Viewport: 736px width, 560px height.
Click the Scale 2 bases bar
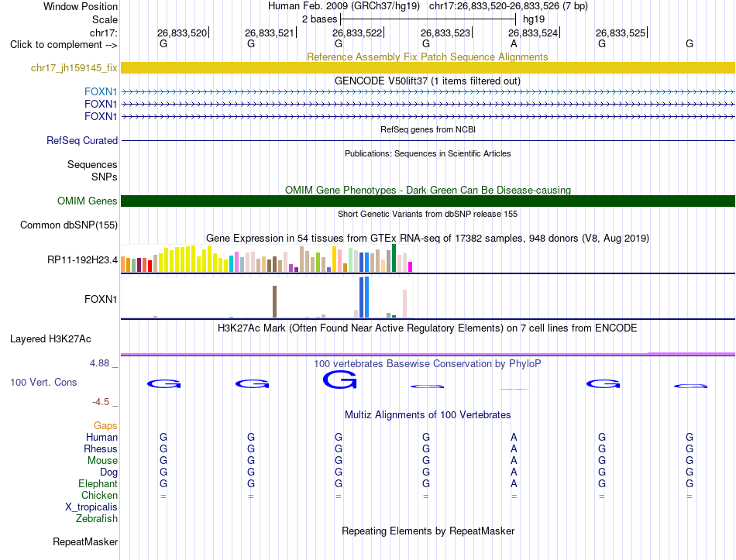(428, 19)
